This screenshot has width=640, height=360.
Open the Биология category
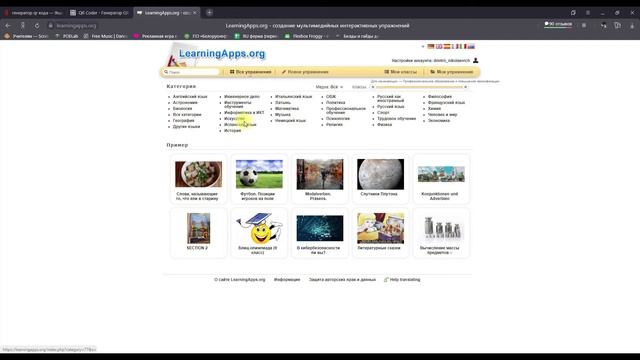point(182,109)
